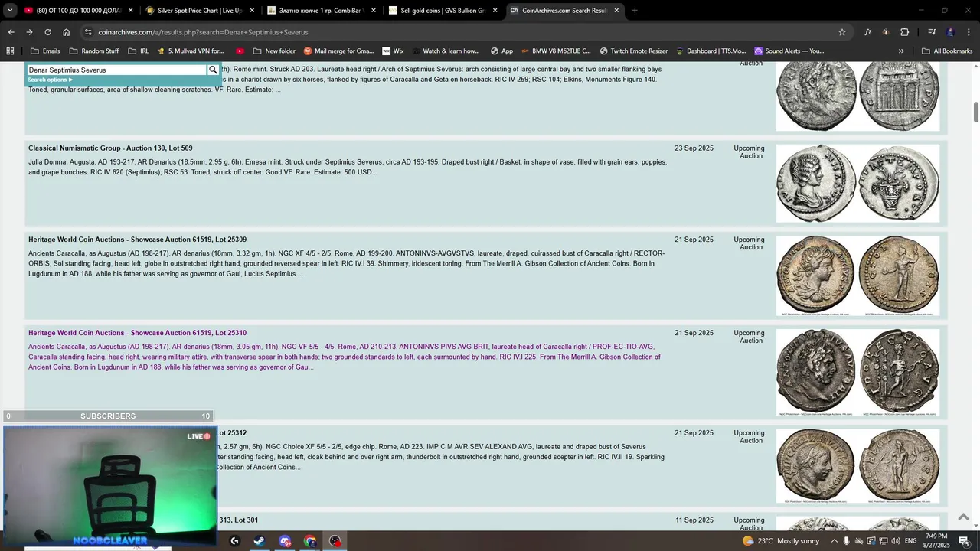Reload the current page

[47, 32]
